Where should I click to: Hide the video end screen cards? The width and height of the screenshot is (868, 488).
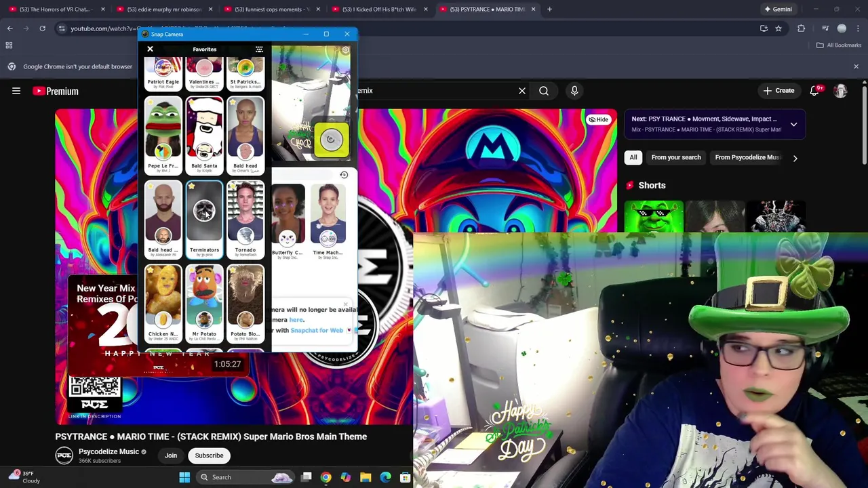[598, 119]
